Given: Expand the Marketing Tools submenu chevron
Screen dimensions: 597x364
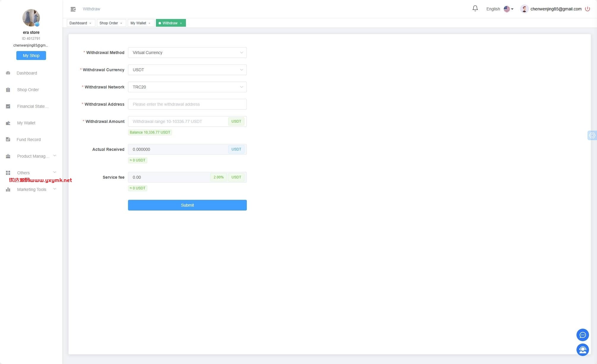Looking at the screenshot, I should pos(55,189).
